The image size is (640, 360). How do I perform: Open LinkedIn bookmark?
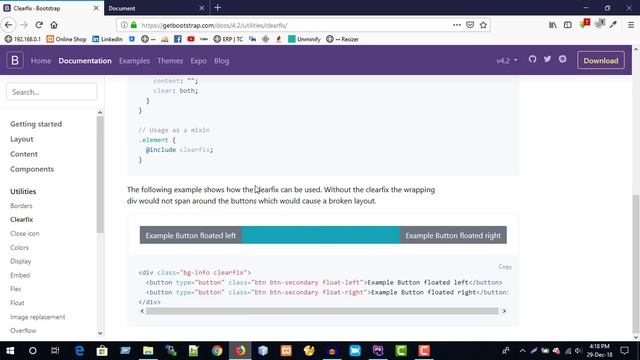[107, 39]
